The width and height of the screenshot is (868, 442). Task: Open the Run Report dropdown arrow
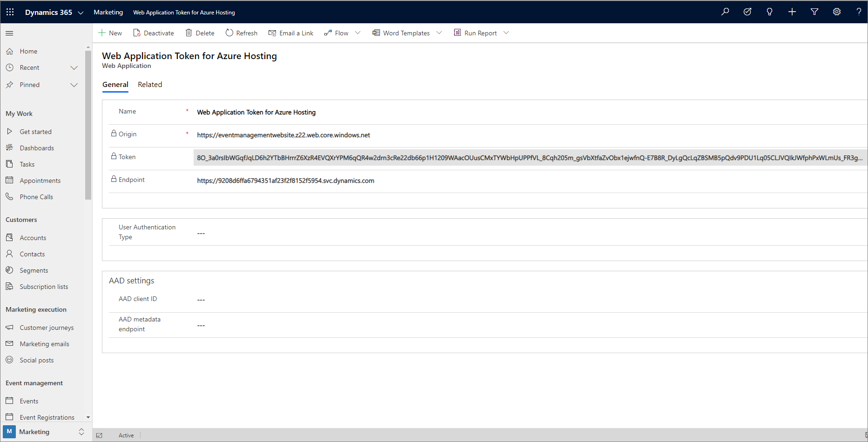[x=506, y=33]
